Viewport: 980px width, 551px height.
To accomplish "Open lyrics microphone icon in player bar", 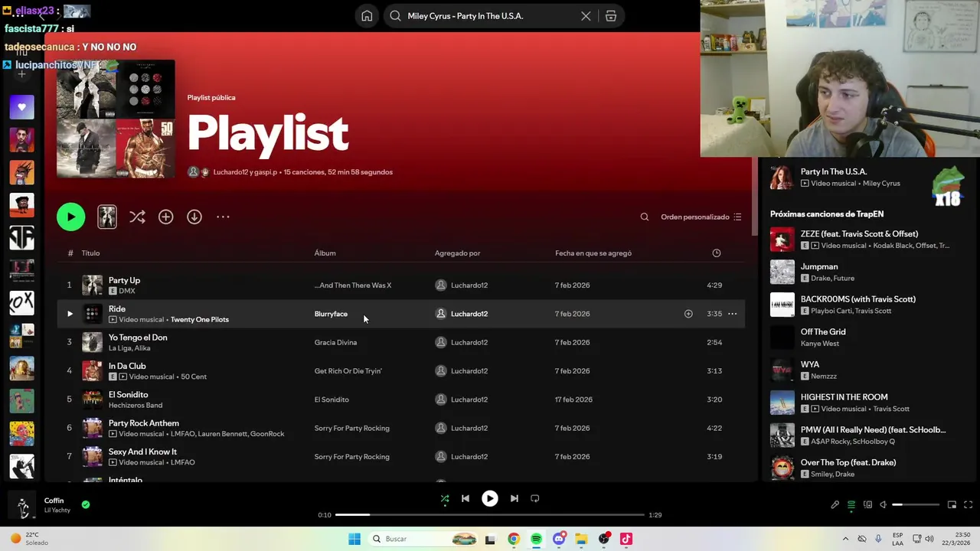I will (x=835, y=505).
